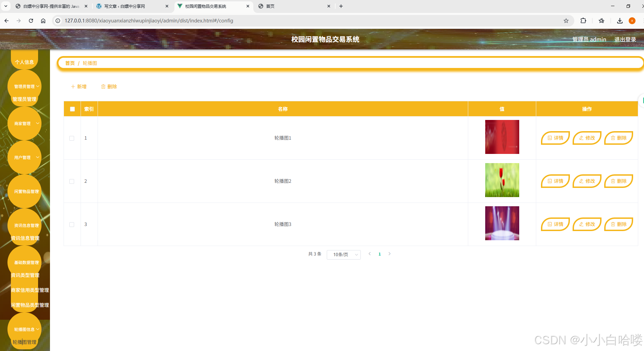
Task: Open the browser home page icon
Action: (x=43, y=21)
